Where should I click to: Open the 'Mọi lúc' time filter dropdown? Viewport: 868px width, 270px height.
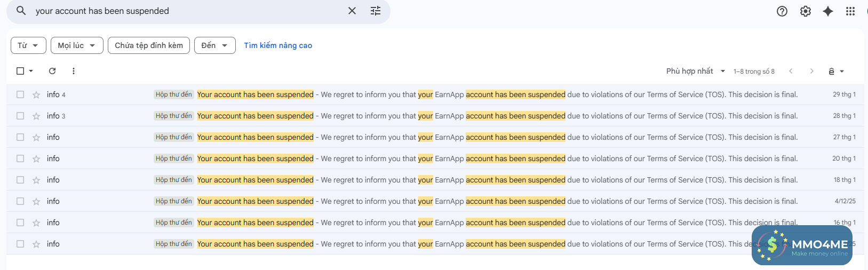point(77,45)
